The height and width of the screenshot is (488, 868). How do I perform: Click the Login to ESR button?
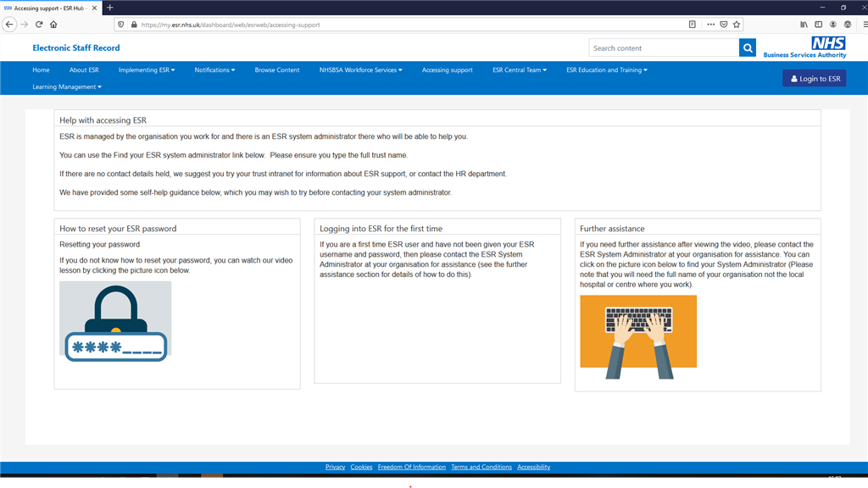pyautogui.click(x=815, y=79)
